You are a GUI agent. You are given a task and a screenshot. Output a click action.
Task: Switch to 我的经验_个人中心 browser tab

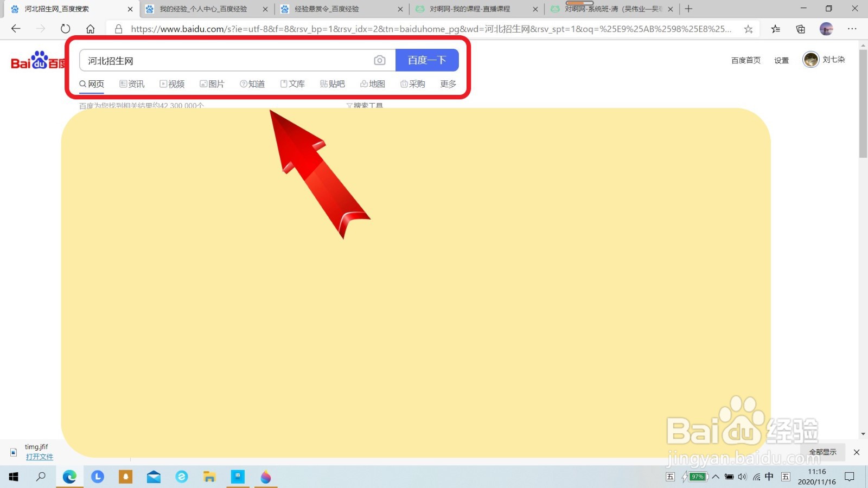pyautogui.click(x=203, y=9)
